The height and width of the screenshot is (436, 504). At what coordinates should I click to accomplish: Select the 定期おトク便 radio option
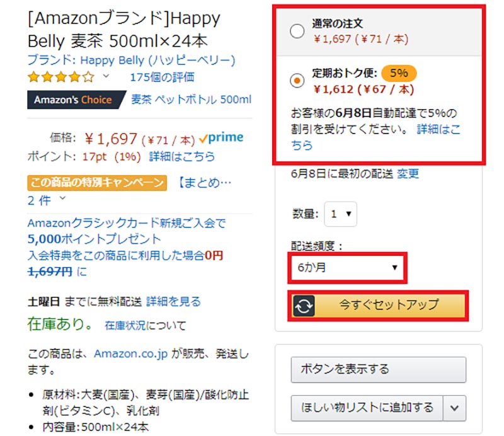pyautogui.click(x=297, y=80)
